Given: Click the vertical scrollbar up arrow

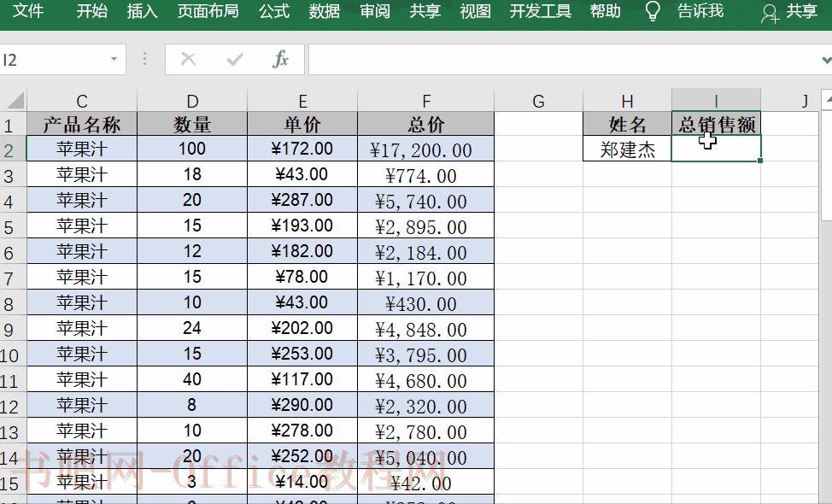Looking at the screenshot, I should (827, 99).
